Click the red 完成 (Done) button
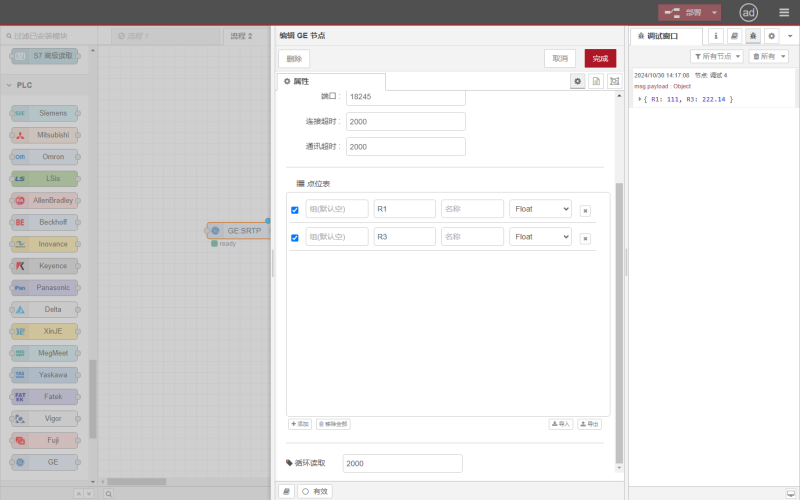Screen dimensions: 800x500 [x=600, y=59]
